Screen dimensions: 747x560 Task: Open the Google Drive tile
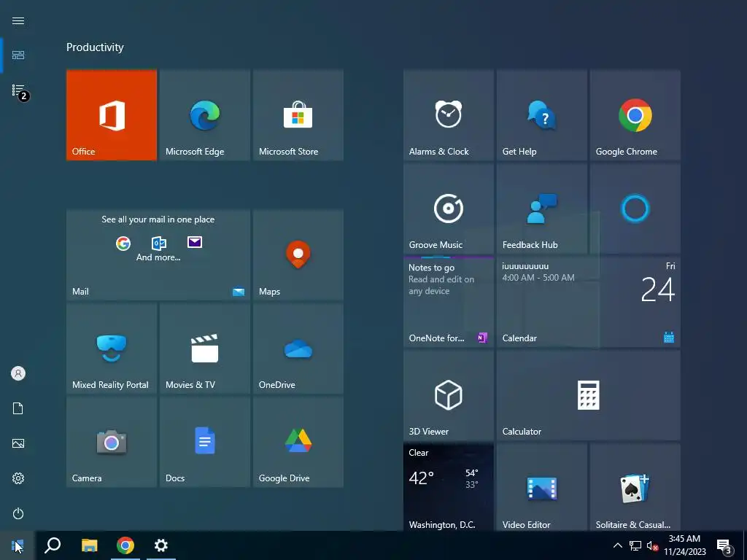point(298,442)
